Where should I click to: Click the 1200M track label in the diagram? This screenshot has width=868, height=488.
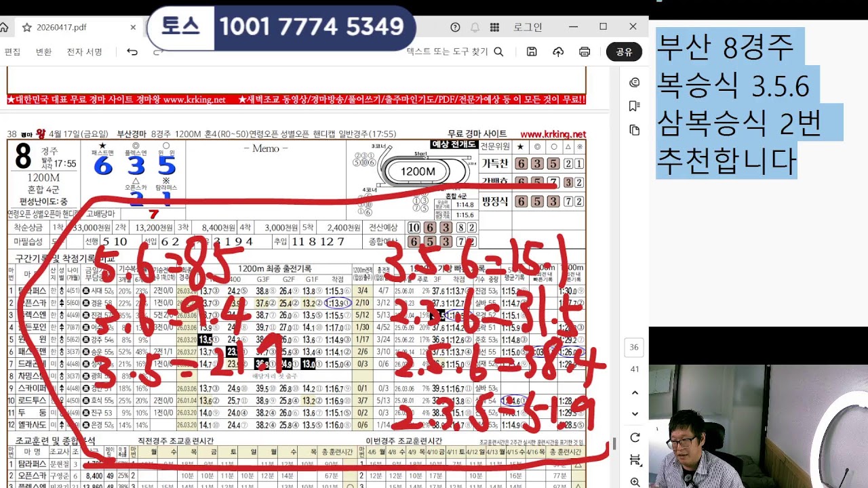pos(418,171)
